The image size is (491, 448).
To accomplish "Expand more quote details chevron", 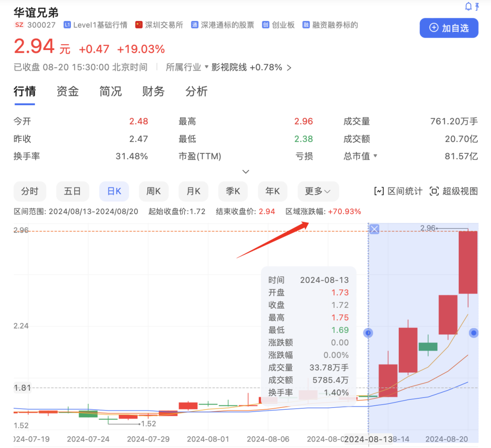I will point(246,171).
